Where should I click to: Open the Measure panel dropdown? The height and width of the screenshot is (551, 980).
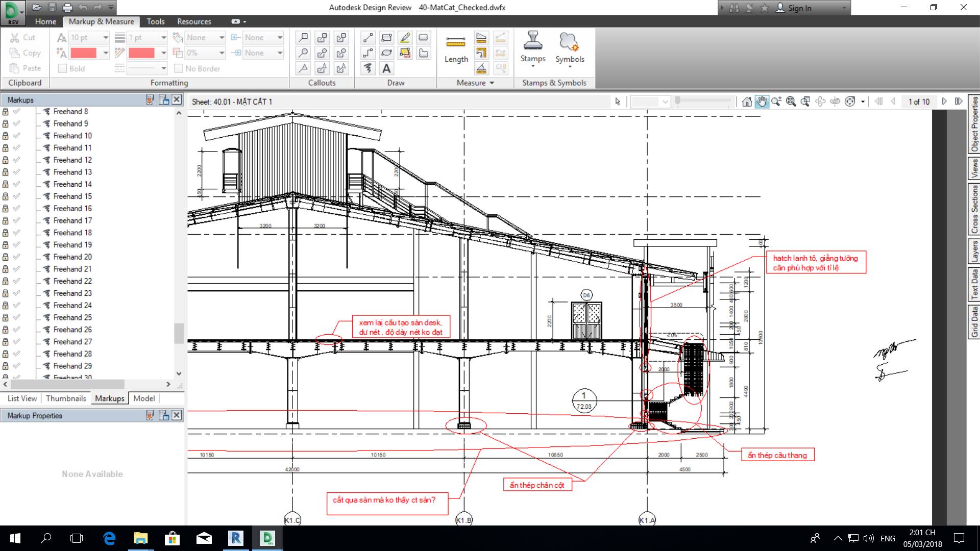pyautogui.click(x=492, y=83)
